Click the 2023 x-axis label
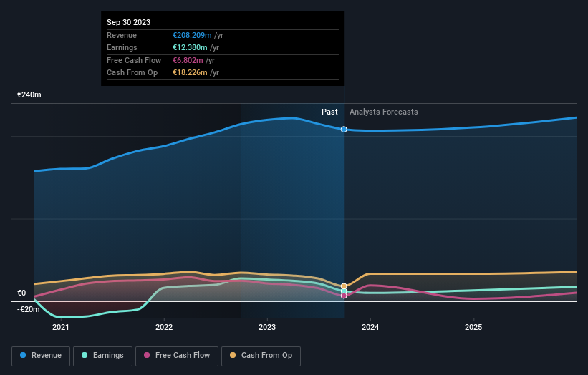The width and height of the screenshot is (588, 375). pos(267,327)
